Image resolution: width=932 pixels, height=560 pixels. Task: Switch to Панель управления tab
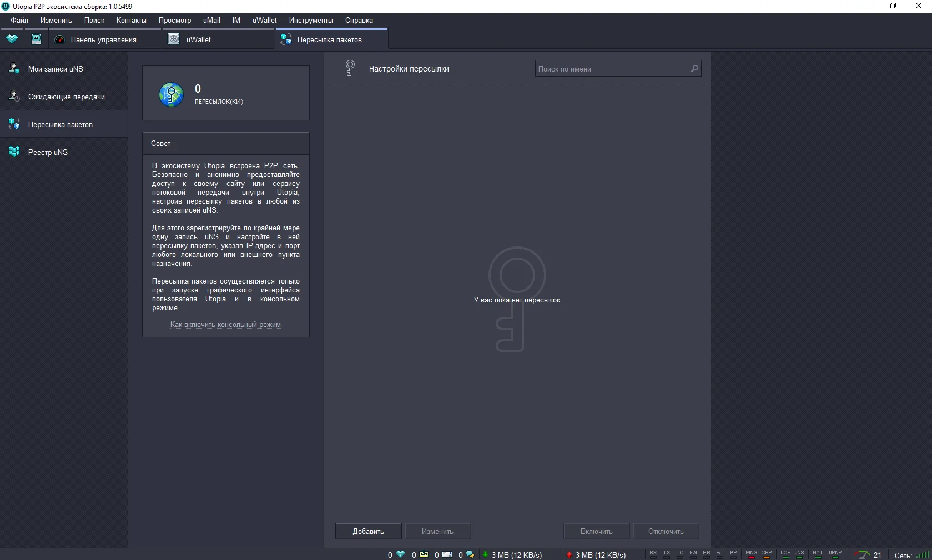103,39
